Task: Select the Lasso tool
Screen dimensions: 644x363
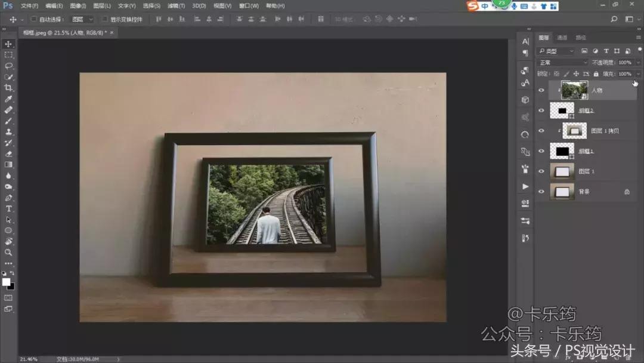Action: tap(8, 66)
